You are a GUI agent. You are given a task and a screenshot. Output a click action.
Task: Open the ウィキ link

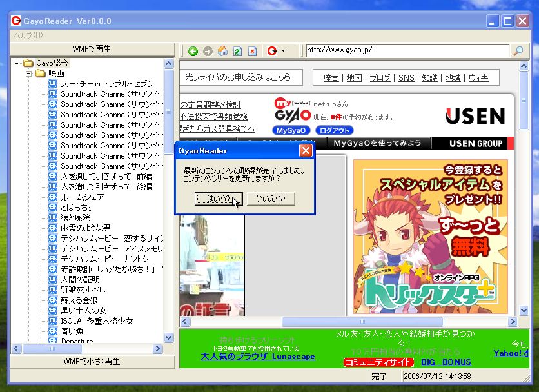[x=478, y=78]
